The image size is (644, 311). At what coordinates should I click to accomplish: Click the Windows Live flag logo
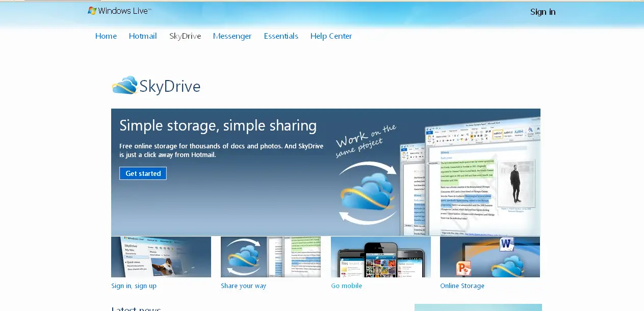(92, 11)
